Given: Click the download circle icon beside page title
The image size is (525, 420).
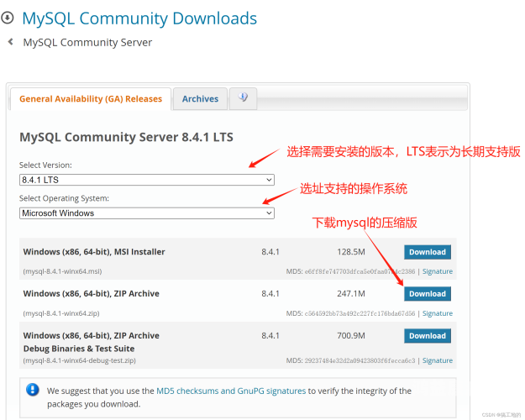Looking at the screenshot, I should (x=7, y=18).
